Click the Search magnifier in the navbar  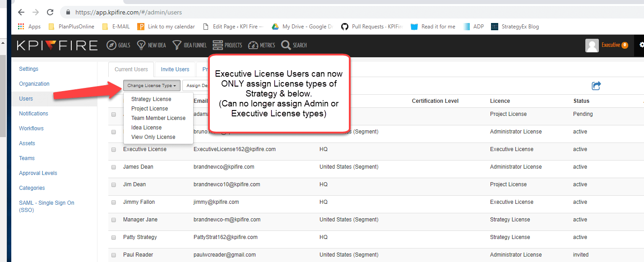tap(294, 45)
